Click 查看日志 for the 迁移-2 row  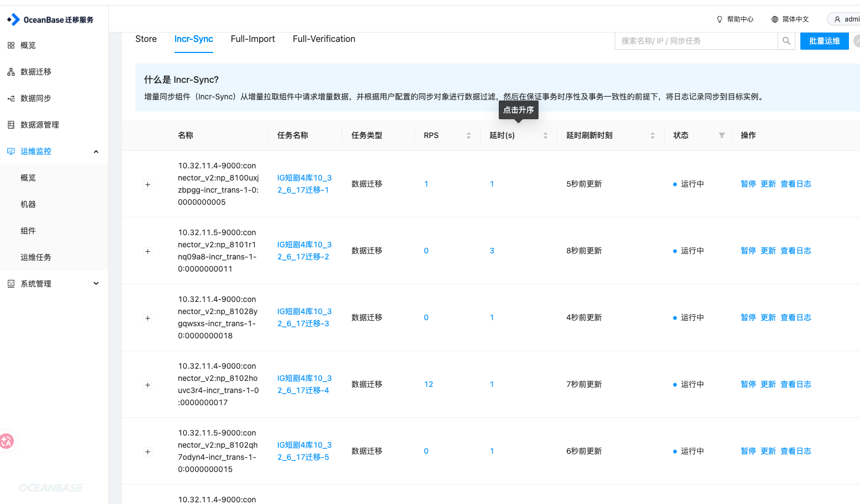(795, 251)
